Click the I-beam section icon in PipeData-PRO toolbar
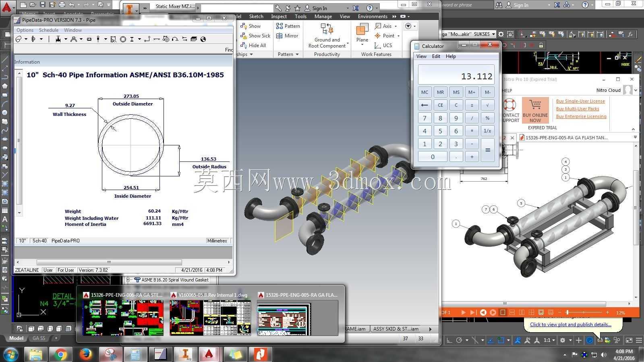Viewport: 644px width, 362px height. [132, 39]
